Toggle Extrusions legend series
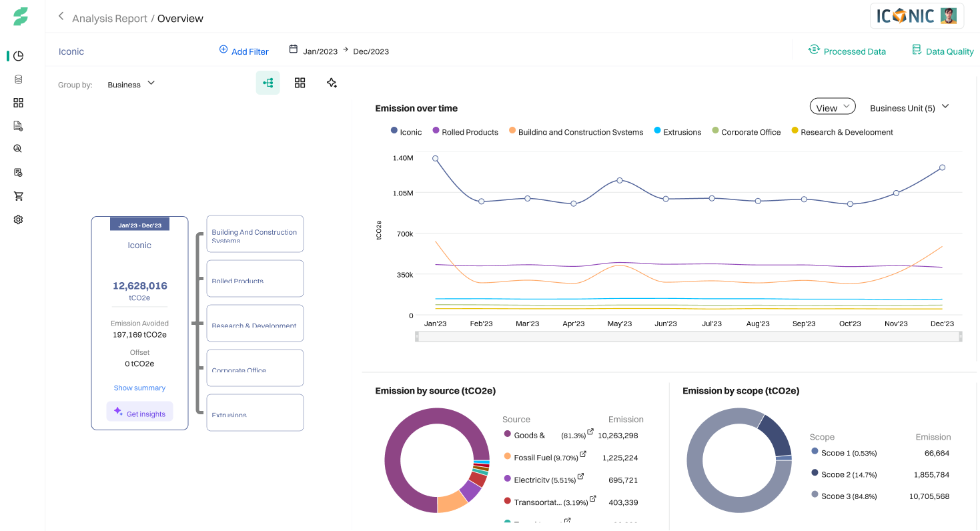Viewport: 980px width, 531px height. [x=678, y=132]
